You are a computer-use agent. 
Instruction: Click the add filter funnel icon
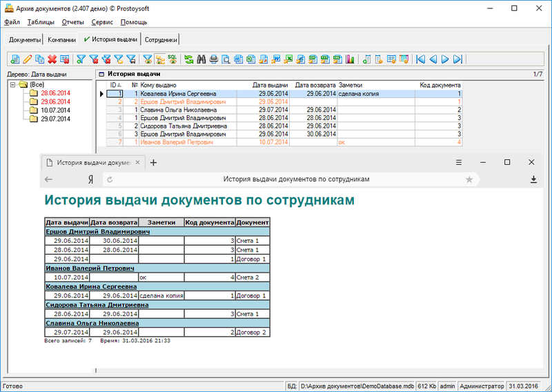click(x=81, y=59)
